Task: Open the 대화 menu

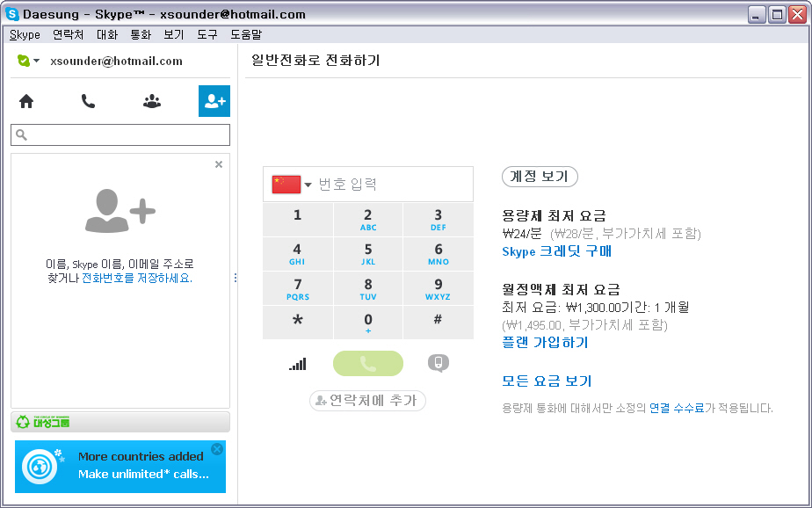Action: point(107,34)
